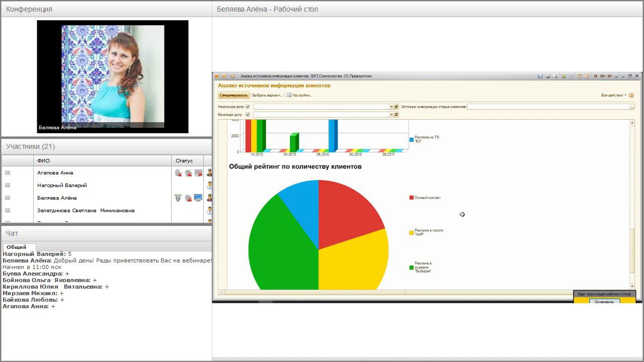644x362 pixels.
Task: Click the red Личный контакт legend swatch
Action: pos(412,198)
